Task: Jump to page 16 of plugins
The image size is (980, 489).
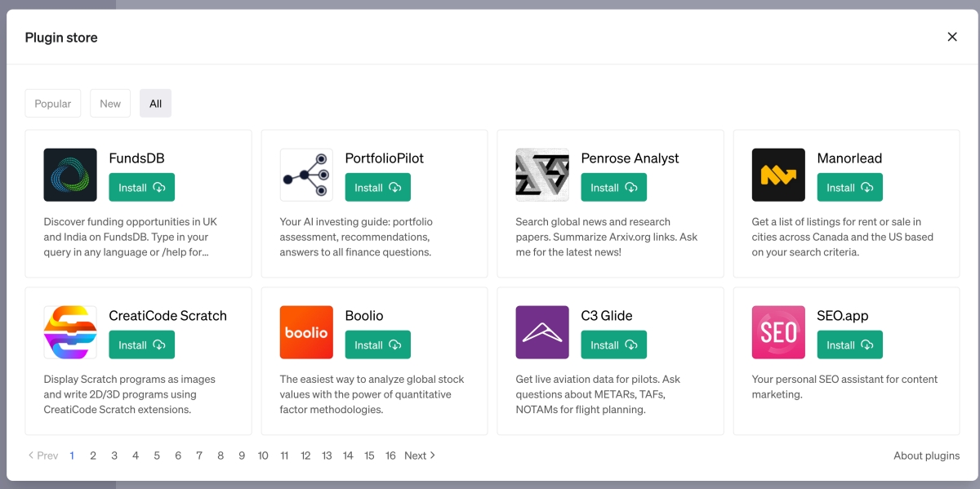Action: (x=390, y=456)
